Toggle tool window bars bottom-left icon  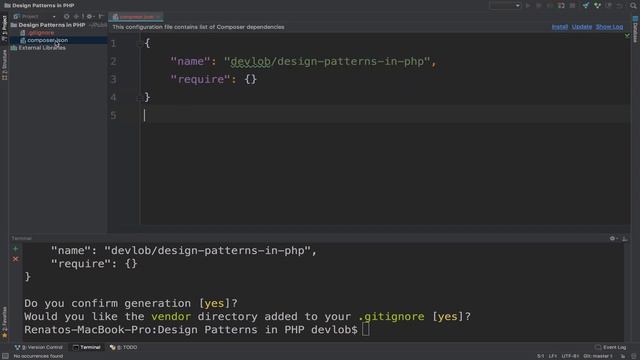point(5,356)
